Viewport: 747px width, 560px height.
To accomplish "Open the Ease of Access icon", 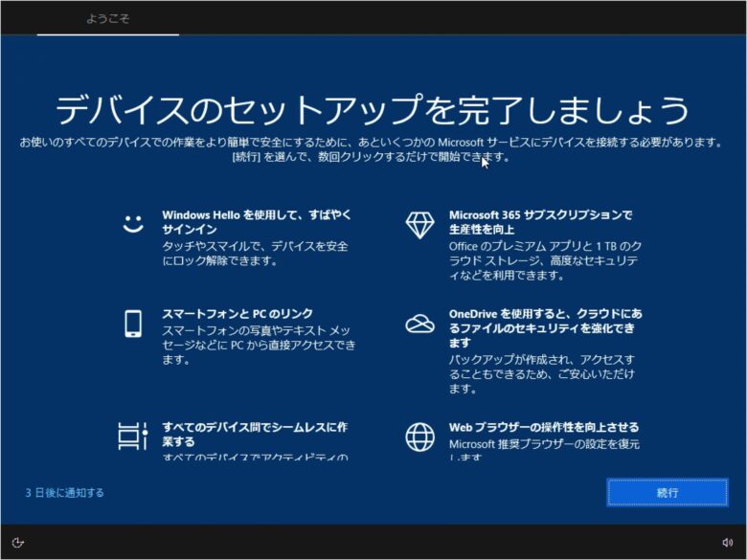I will [x=17, y=543].
